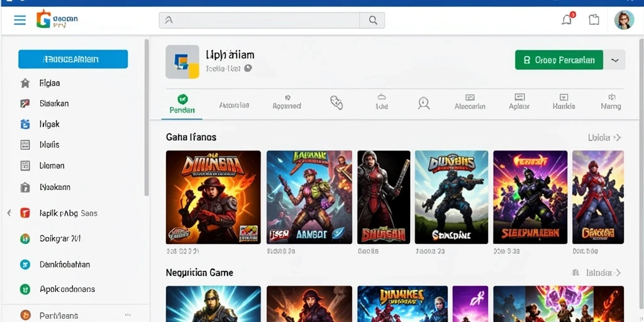Open the last red-armored game cover

point(598,197)
